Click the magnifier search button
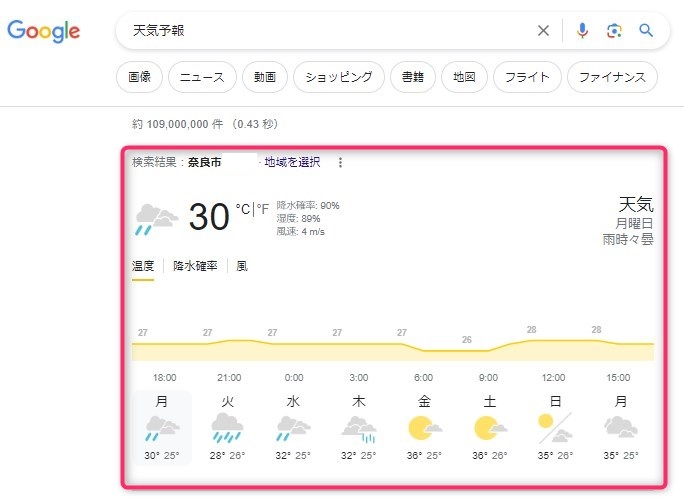Viewport: 684px width, 499px height. [646, 31]
